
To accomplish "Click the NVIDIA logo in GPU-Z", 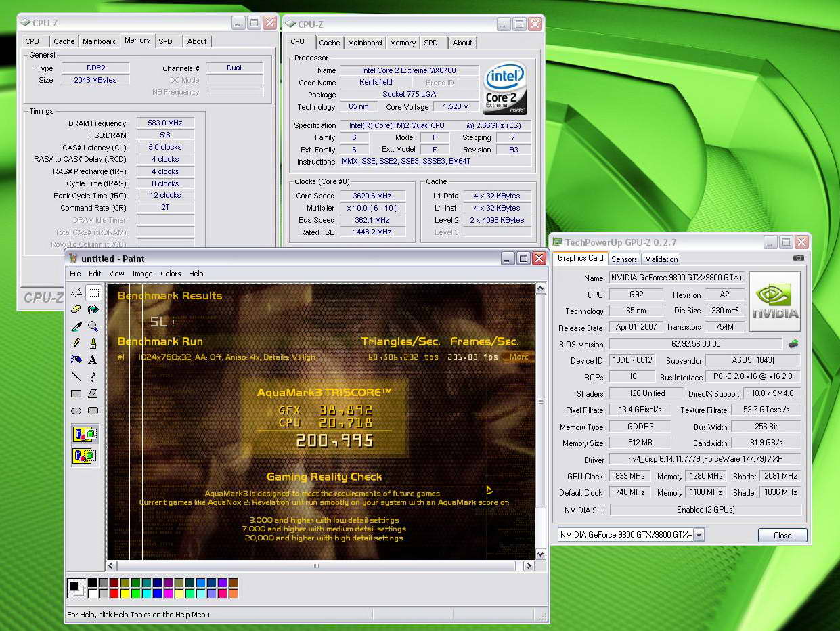I will [x=775, y=301].
